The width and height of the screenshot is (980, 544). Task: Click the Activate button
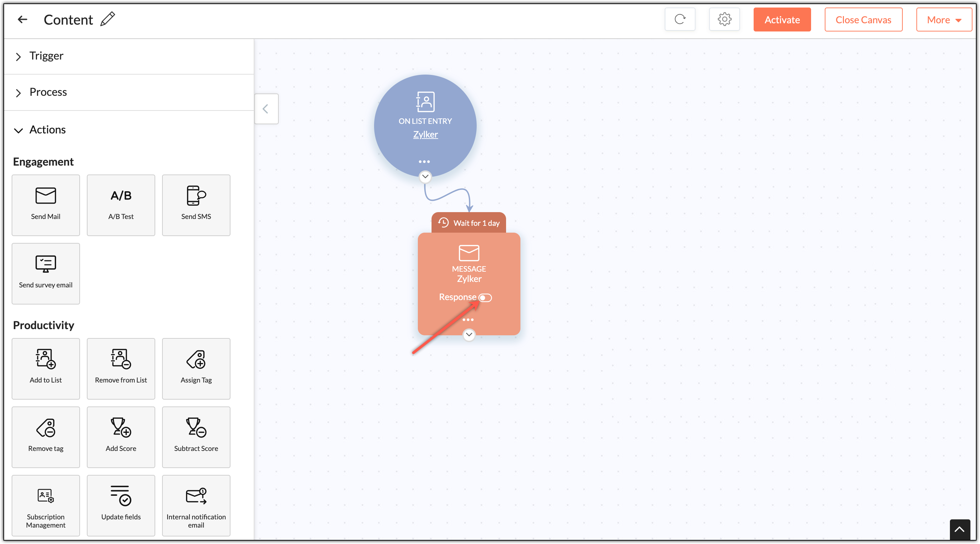coord(782,20)
